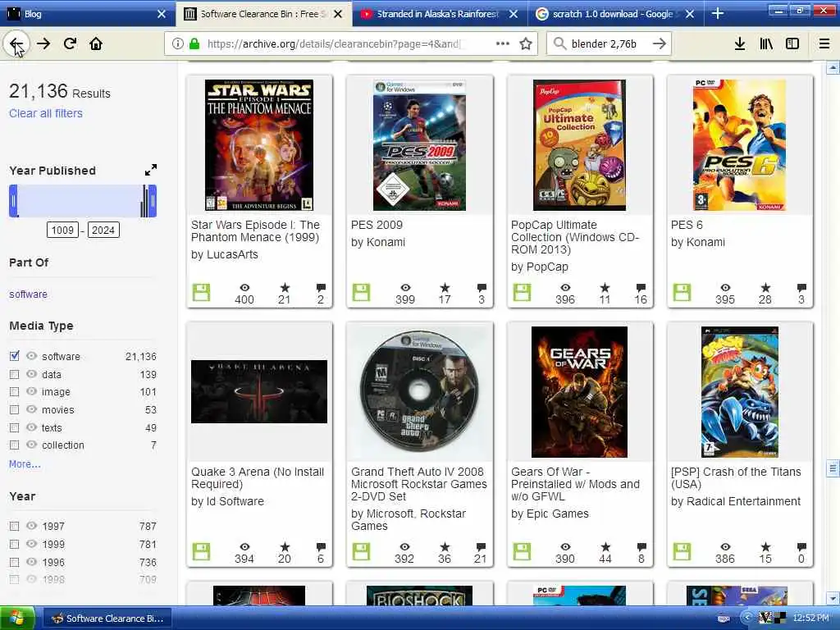Click the green padlock security icon
This screenshot has height=630, width=840.
tap(194, 43)
